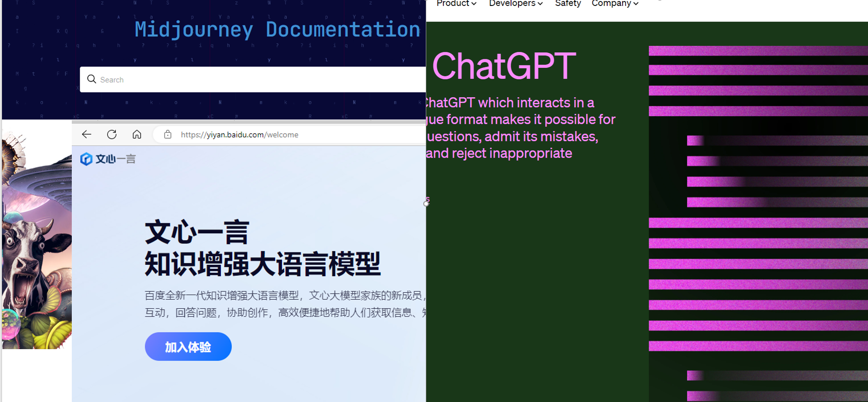The image size is (868, 402).
Task: Focus the Midjourney docs Search field
Action: tap(253, 79)
